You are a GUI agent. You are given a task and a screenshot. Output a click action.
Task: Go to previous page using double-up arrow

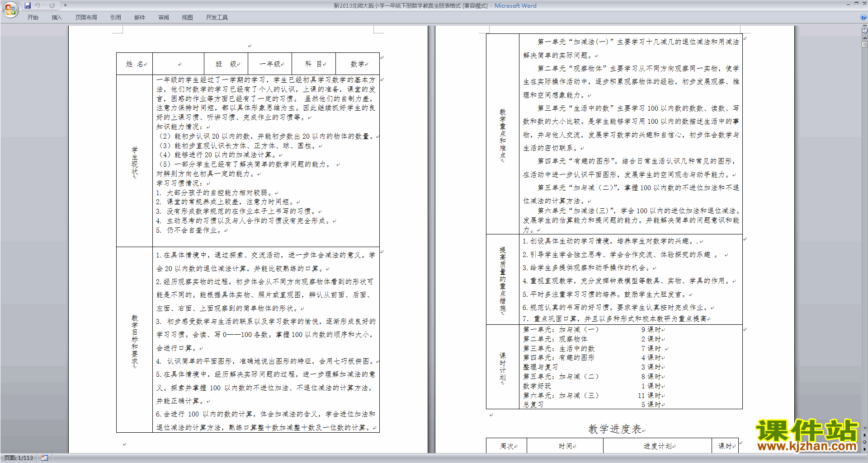point(864,435)
